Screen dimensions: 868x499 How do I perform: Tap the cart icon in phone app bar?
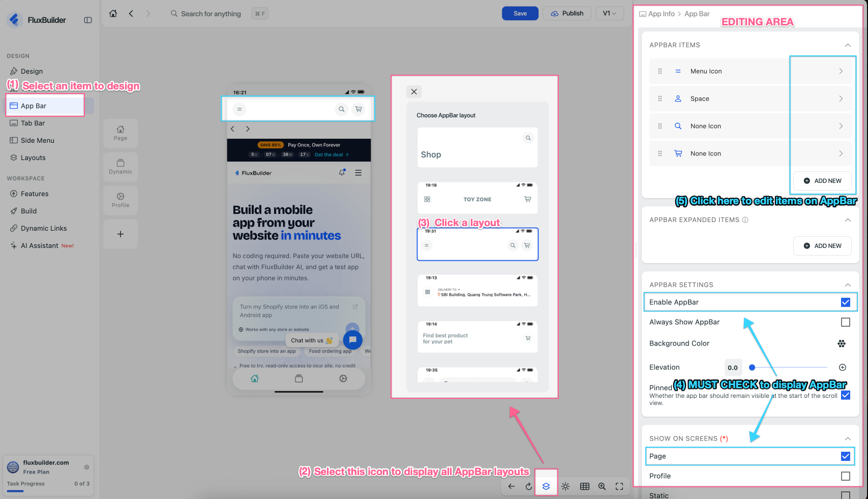click(358, 109)
